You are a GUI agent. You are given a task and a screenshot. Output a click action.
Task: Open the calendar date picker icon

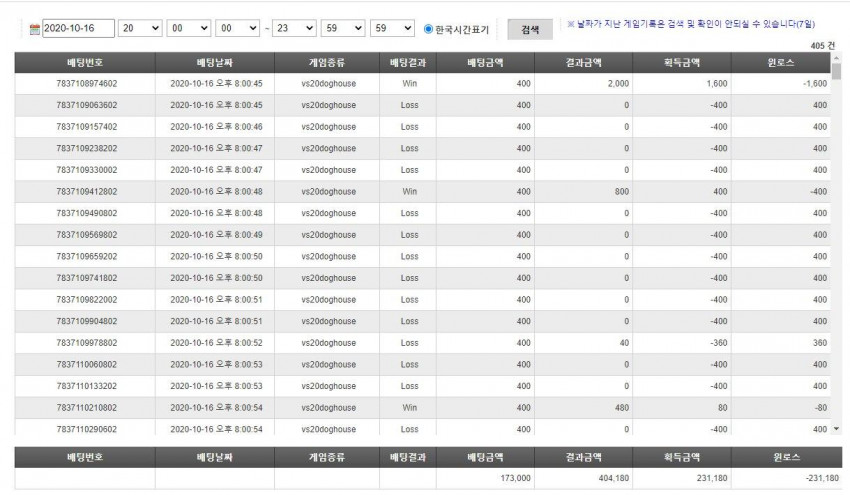coord(35,29)
